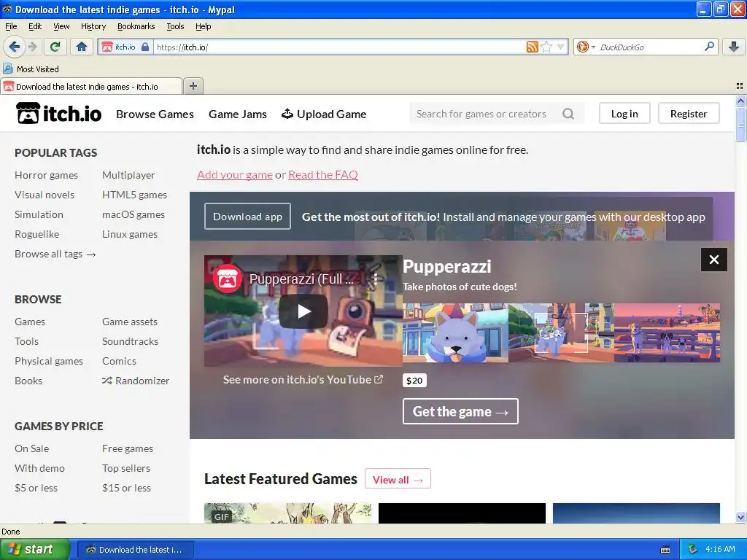
Task: Open the Soundtracks category
Action: click(x=130, y=341)
